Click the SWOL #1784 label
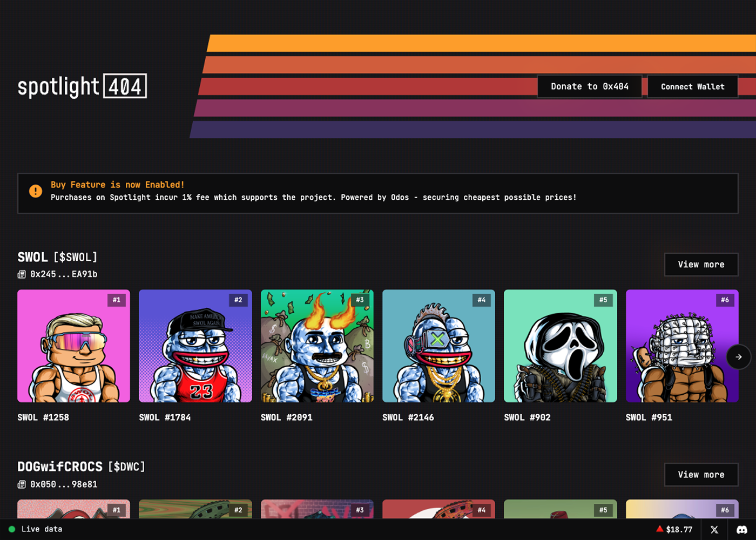The width and height of the screenshot is (756, 540). point(165,417)
